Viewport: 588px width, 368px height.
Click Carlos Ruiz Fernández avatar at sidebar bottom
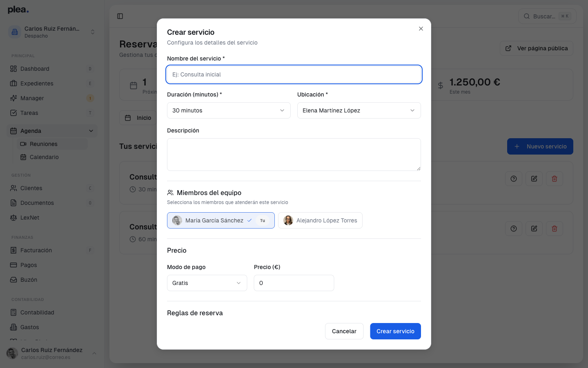(x=12, y=353)
